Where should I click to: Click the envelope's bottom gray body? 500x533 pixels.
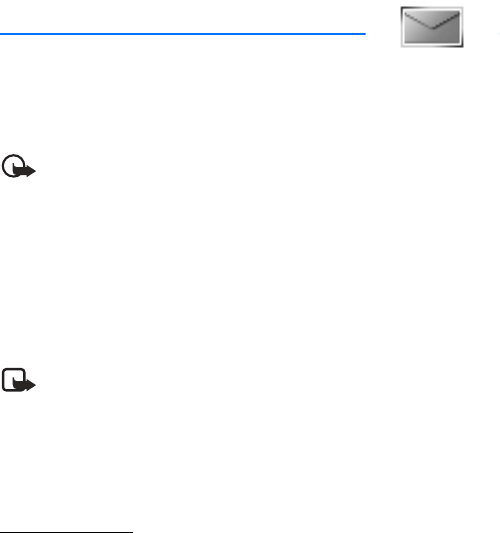[x=432, y=36]
